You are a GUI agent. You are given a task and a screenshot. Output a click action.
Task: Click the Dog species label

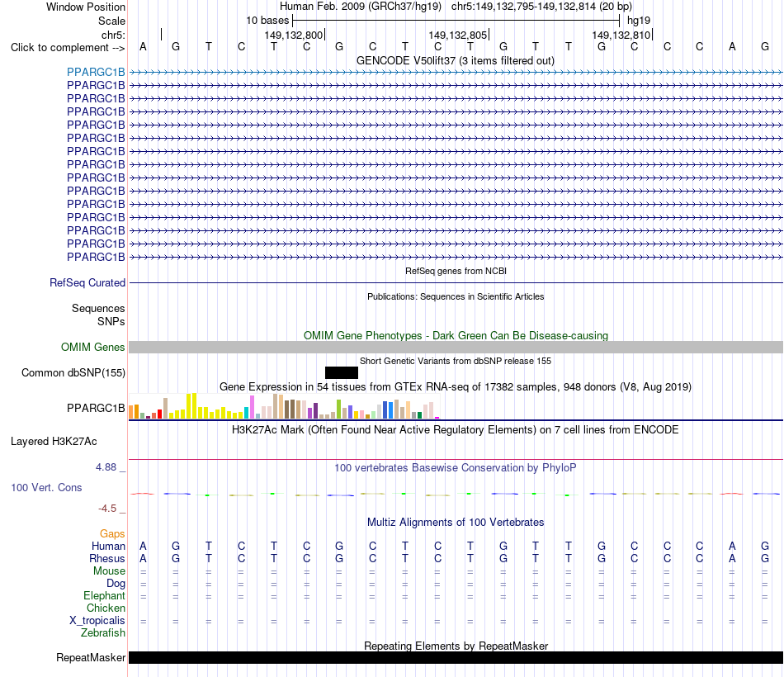tap(116, 584)
